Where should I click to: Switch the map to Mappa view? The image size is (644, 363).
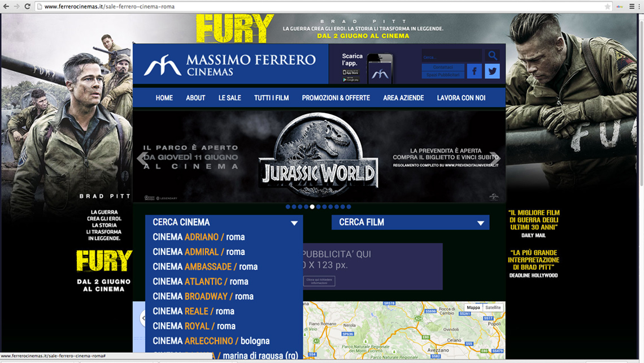point(473,308)
